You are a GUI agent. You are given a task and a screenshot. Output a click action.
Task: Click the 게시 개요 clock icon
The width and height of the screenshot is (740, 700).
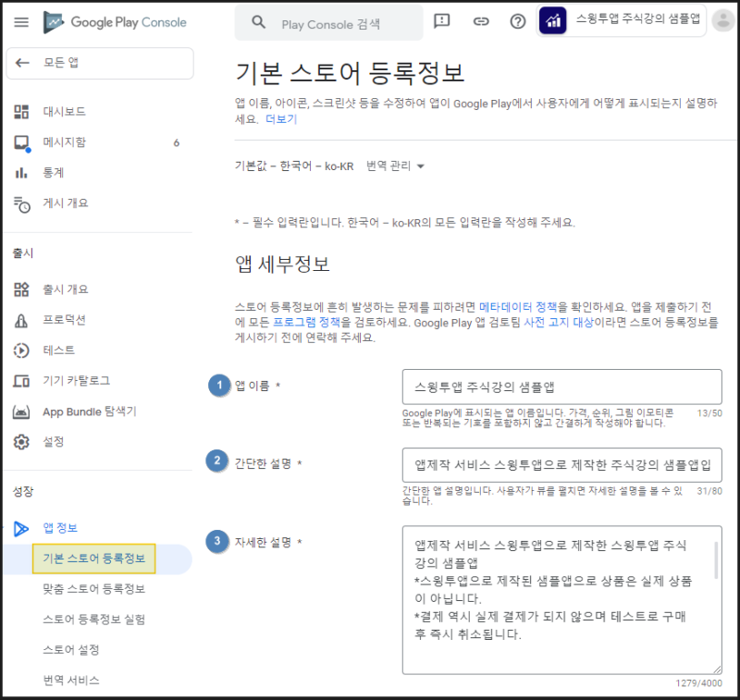coord(21,204)
